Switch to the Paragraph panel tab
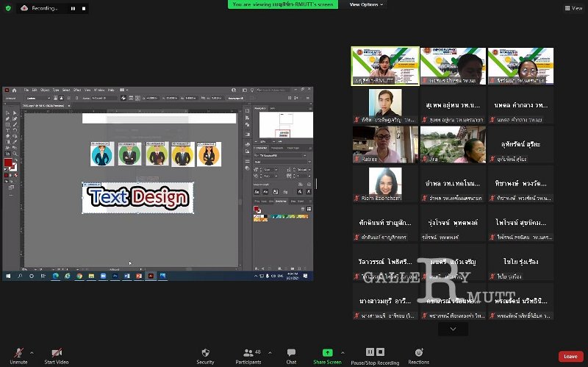 pos(277,148)
